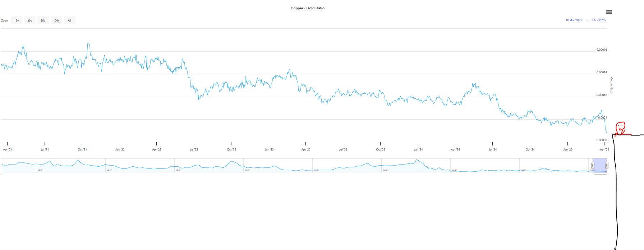Open the chart context hamburger menu
Viewport: 644px width, 250px height.
[609, 12]
